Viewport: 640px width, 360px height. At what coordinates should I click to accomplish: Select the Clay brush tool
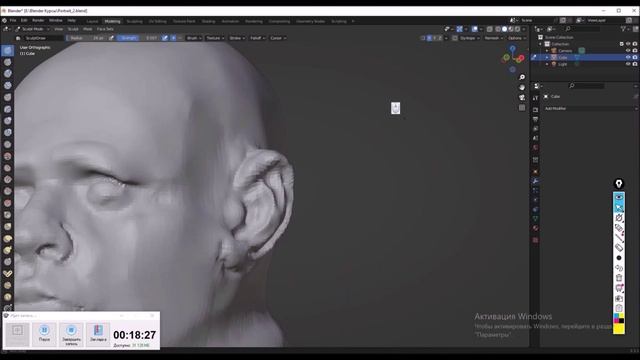[7, 73]
